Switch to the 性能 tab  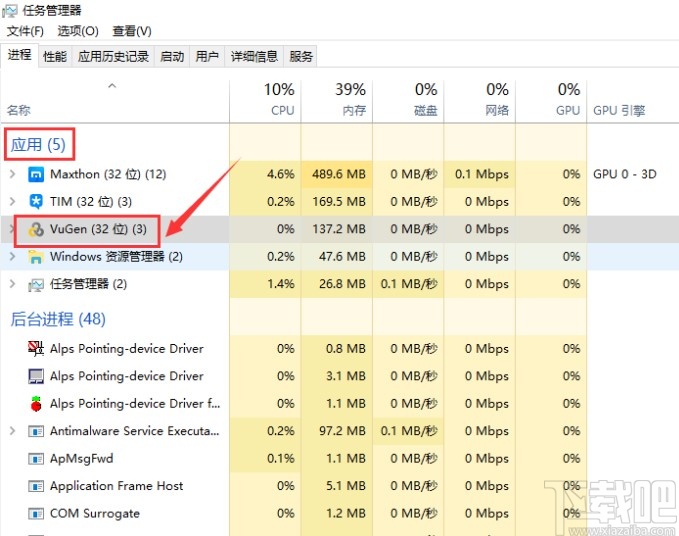55,57
